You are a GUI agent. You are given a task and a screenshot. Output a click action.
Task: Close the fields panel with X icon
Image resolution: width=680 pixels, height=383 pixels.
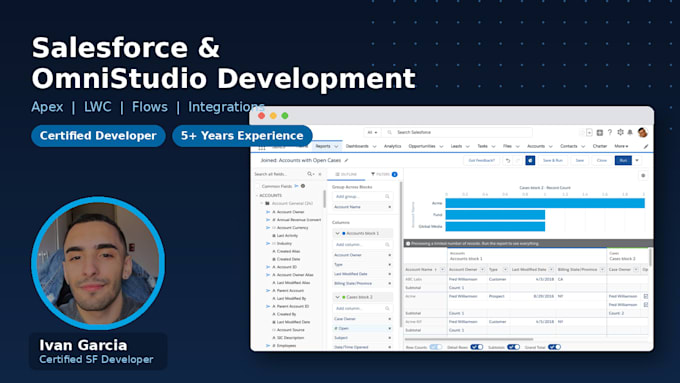coord(320,174)
